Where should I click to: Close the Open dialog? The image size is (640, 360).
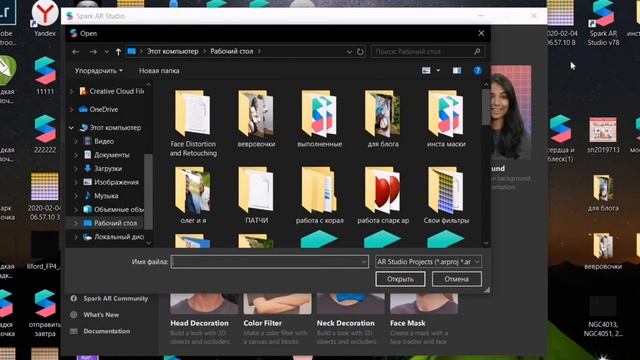(481, 33)
